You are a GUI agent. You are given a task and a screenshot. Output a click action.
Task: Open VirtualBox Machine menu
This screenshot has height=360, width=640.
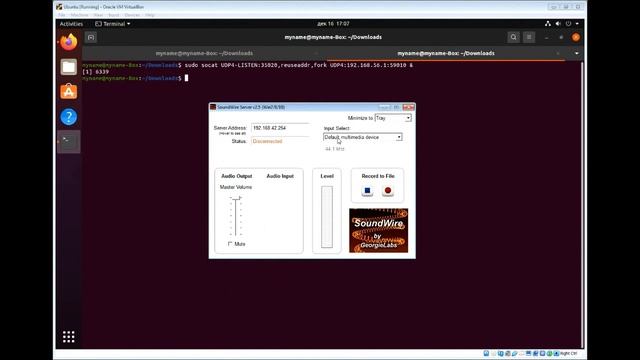click(x=79, y=15)
